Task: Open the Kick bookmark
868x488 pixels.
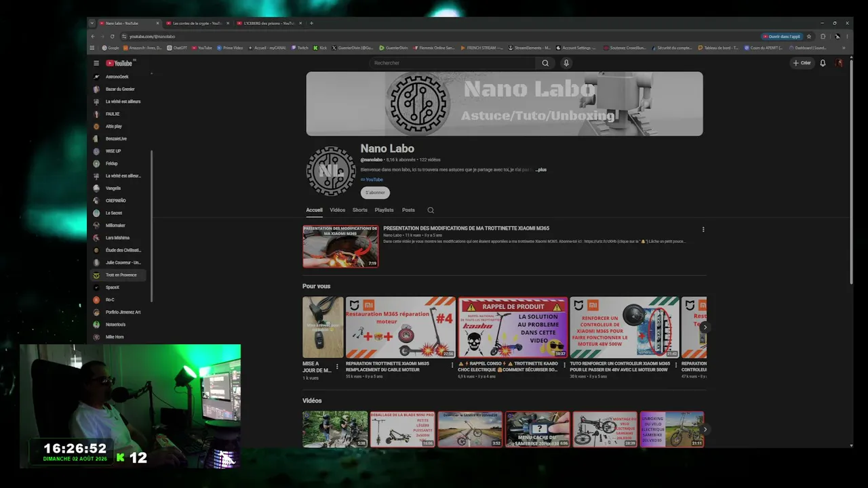Action: tap(320, 48)
